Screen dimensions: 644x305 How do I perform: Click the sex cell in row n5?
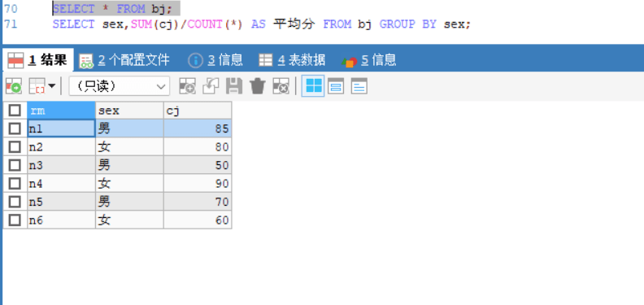click(x=129, y=202)
